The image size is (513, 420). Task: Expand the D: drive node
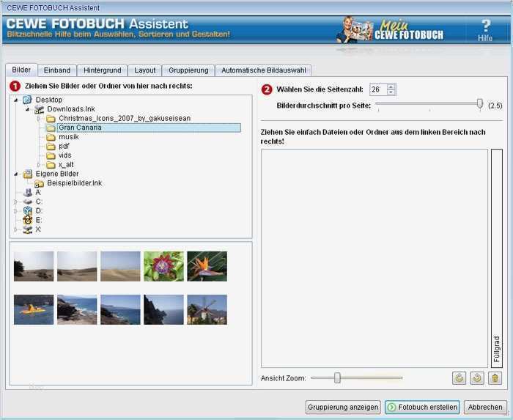15,211
